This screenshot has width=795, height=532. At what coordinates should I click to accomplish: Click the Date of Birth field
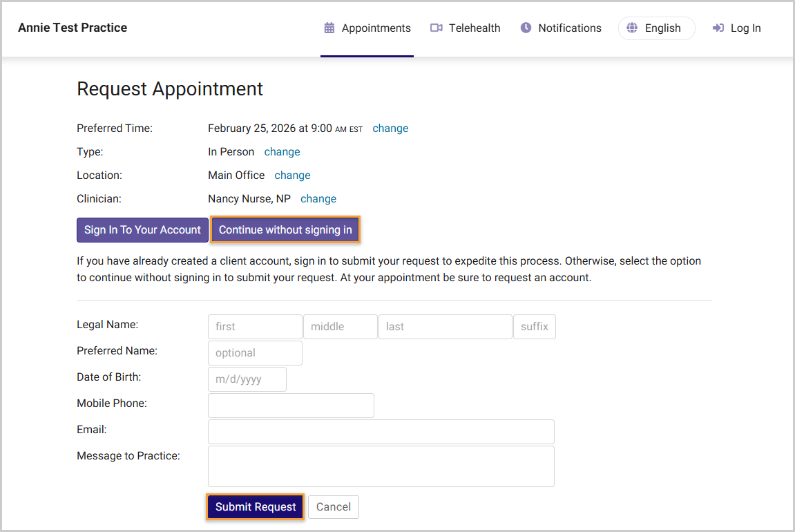(247, 379)
